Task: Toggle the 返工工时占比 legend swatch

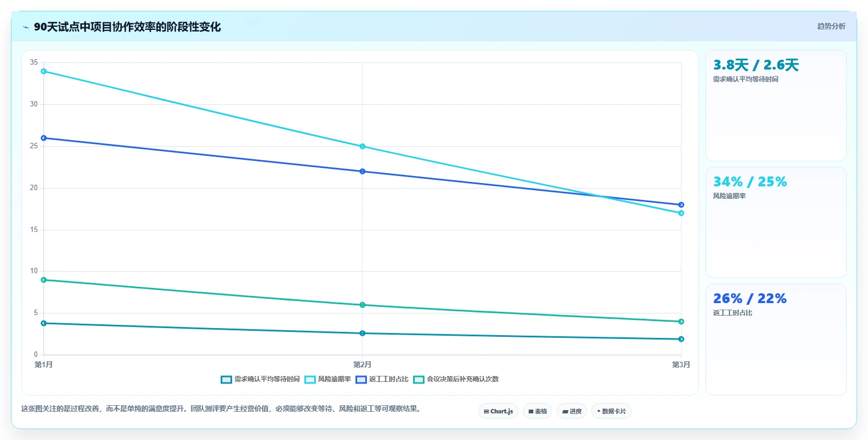Action: 361,379
